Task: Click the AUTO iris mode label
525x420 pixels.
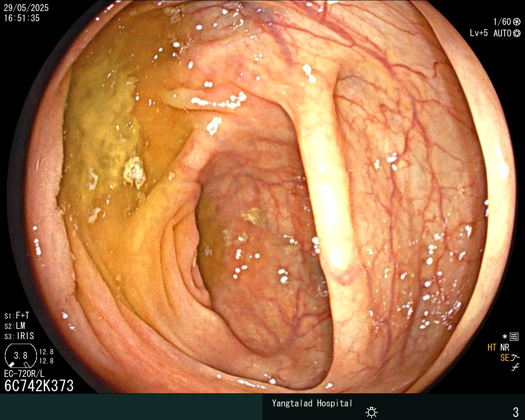Action: (502, 33)
